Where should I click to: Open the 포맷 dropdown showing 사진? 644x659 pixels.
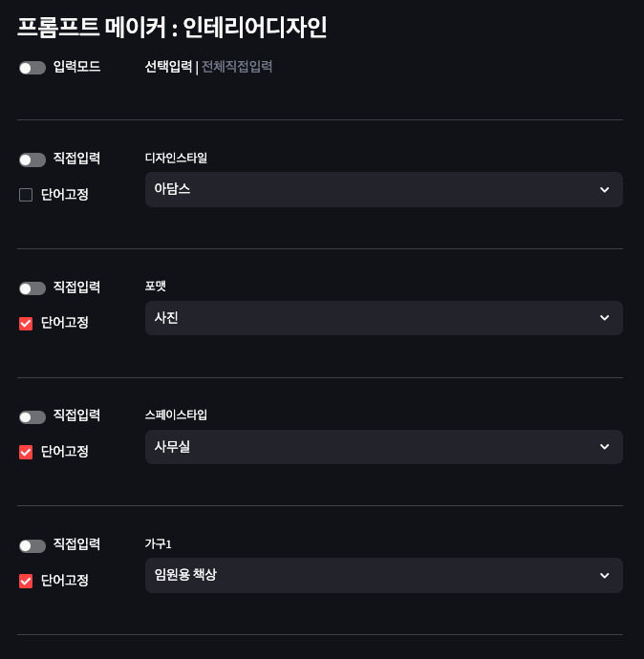click(373, 318)
